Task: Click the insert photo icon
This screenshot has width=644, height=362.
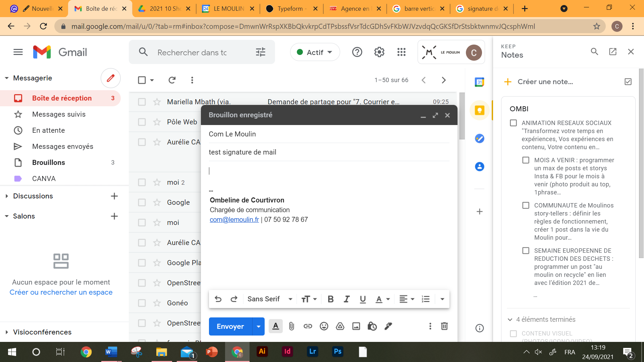Action: (356, 326)
